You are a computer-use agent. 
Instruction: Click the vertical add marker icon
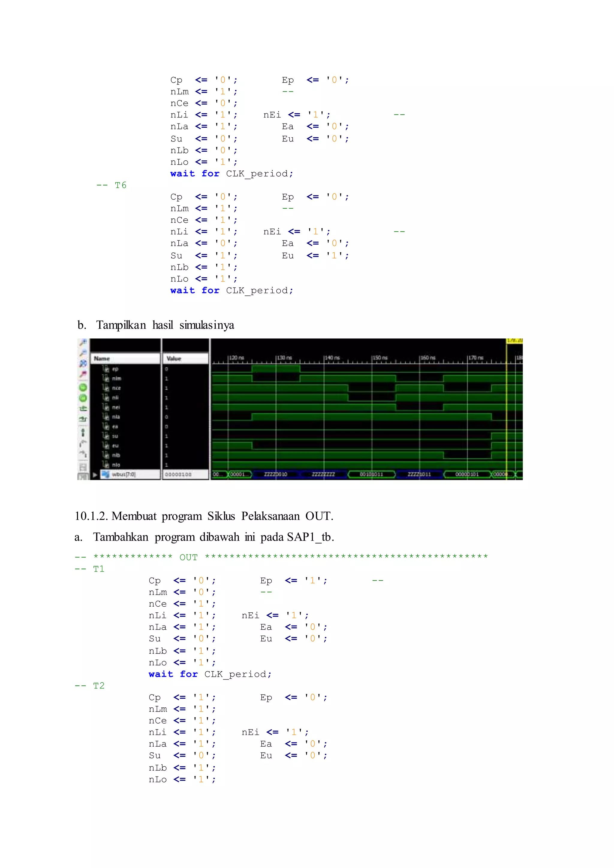(x=83, y=432)
